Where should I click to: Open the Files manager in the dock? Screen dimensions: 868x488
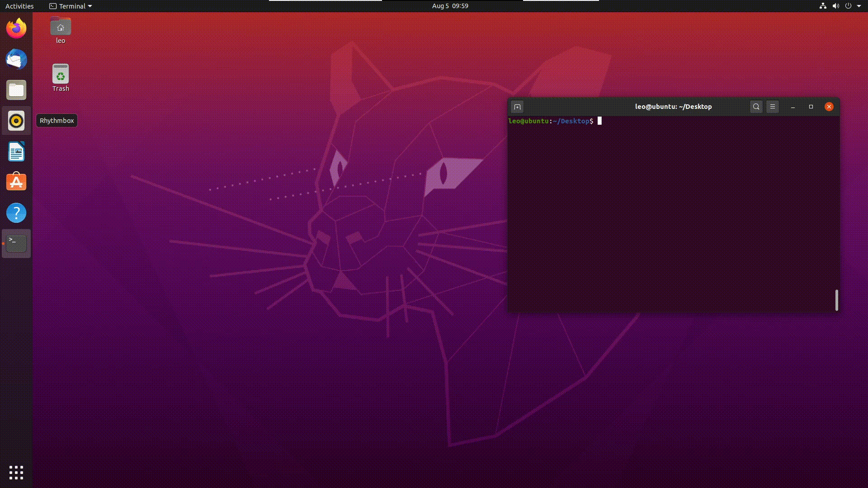16,90
